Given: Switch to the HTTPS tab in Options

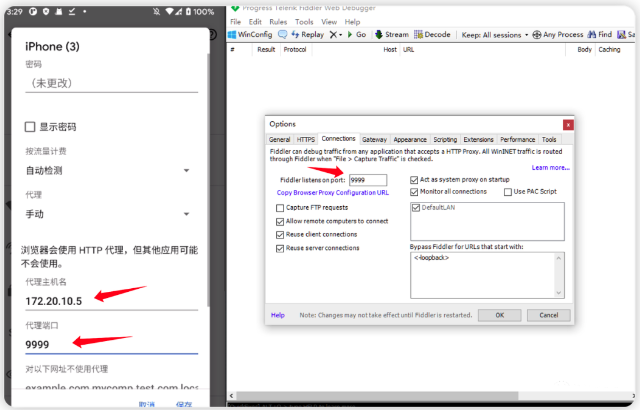Looking at the screenshot, I should 306,140.
